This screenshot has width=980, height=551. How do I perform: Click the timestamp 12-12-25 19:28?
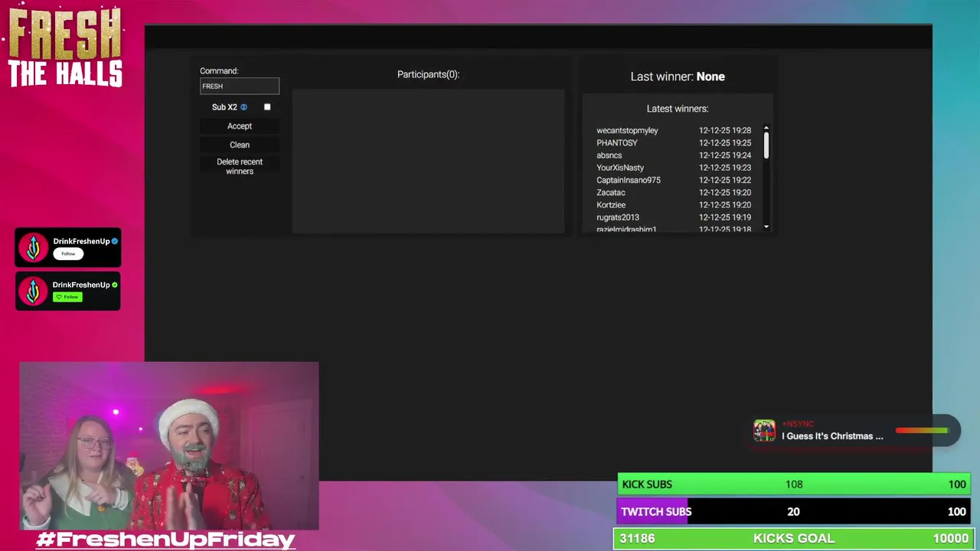click(x=725, y=131)
